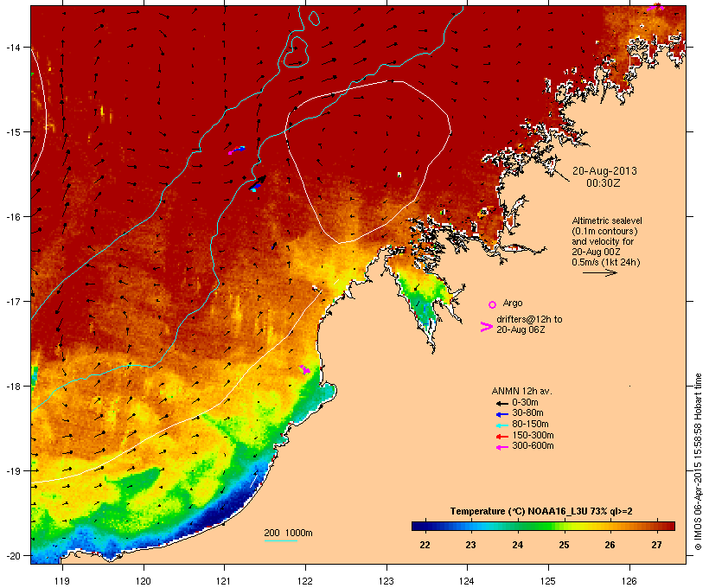The height and width of the screenshot is (588, 709).
Task: Click the '150-300m' depth label
Action: (x=533, y=435)
